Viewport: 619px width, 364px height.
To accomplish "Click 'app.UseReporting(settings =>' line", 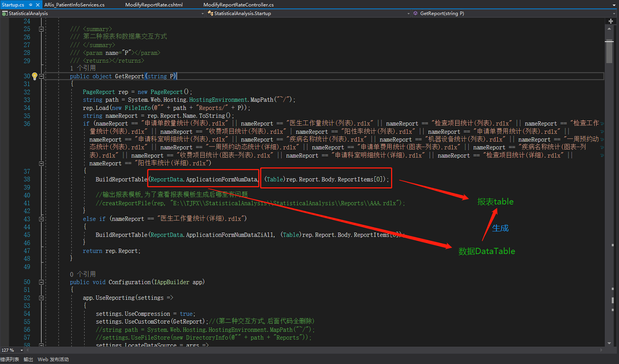I will pos(128,298).
